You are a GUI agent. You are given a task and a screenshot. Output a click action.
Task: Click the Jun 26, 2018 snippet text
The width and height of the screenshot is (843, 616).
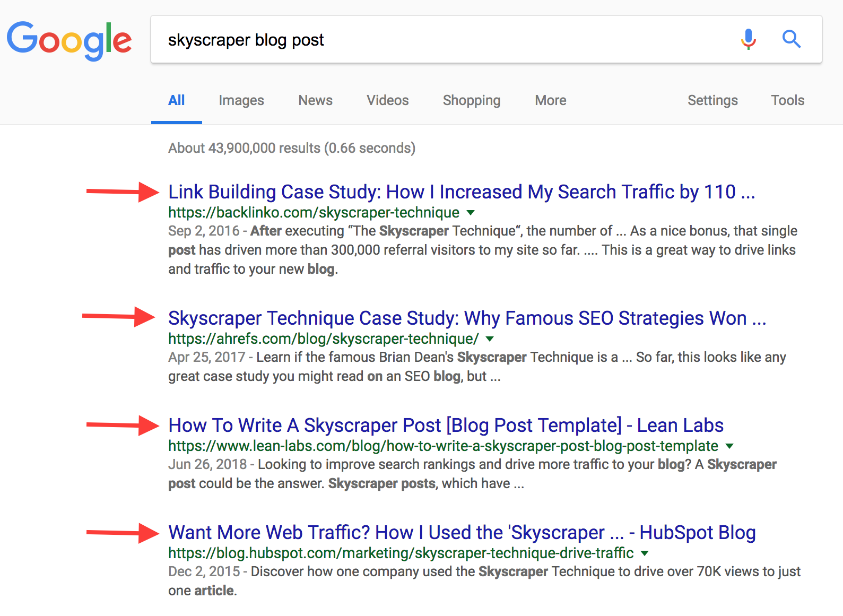point(472,474)
